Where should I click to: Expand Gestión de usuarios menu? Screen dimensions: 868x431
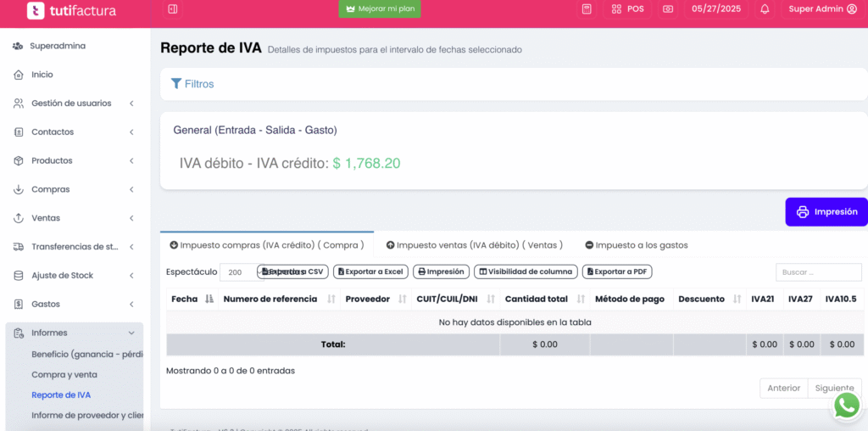71,104
